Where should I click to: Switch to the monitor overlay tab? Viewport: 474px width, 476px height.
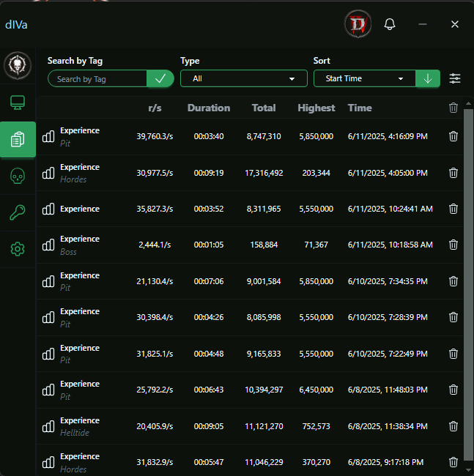18,103
